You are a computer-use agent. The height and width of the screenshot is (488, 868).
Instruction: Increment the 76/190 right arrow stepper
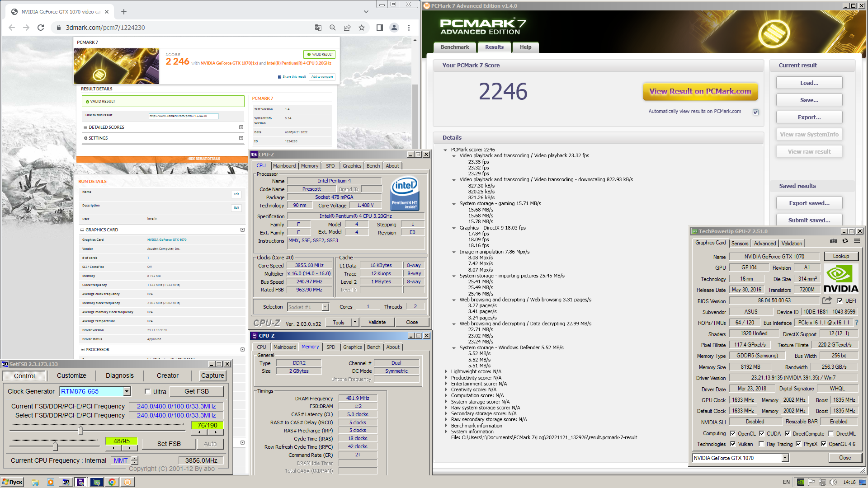(x=216, y=432)
